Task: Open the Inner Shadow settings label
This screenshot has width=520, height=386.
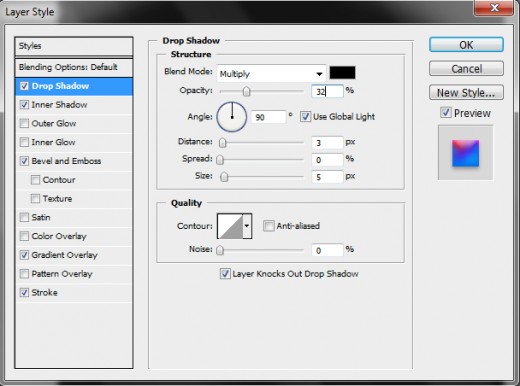Action: 59,105
